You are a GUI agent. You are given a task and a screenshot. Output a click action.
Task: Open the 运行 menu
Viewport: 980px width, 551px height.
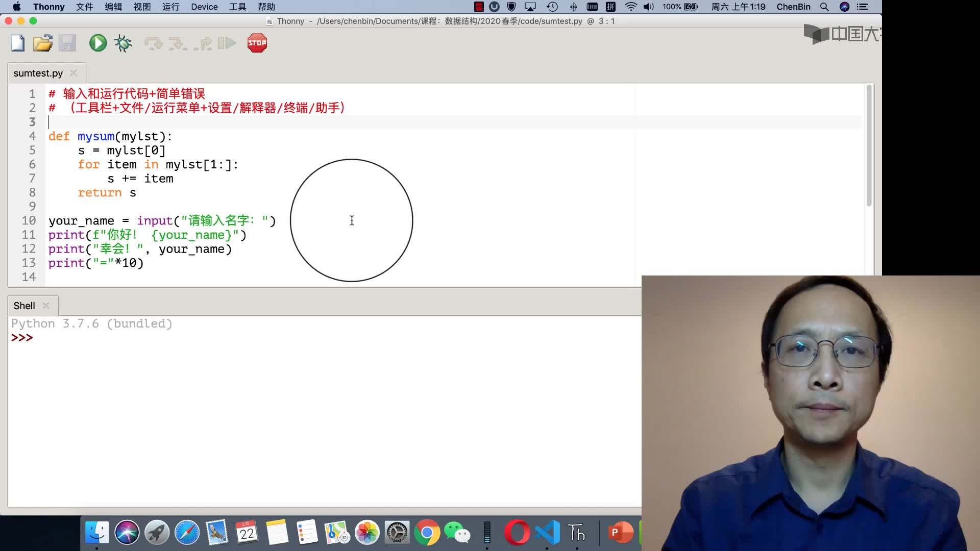[x=171, y=7]
